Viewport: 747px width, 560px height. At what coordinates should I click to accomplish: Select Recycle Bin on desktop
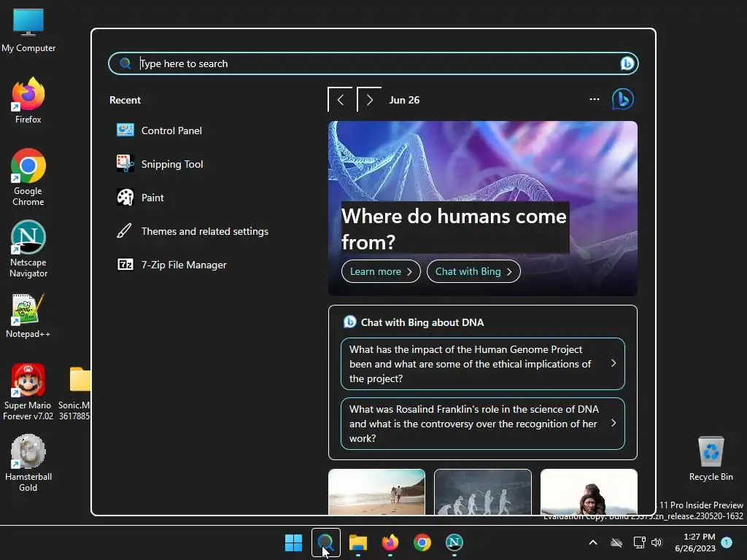tap(711, 458)
